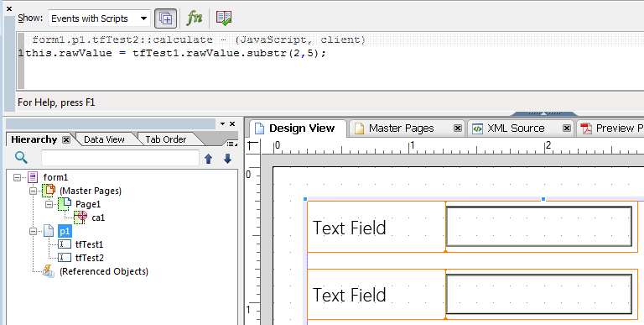The height and width of the screenshot is (325, 644).
Task: Close the XML Source tab
Action: [x=567, y=128]
